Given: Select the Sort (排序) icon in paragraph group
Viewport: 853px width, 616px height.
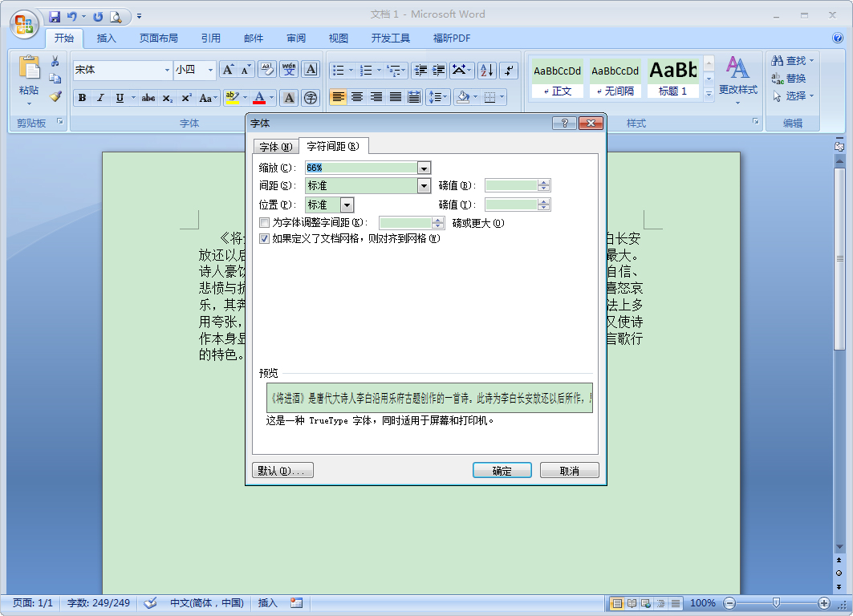Looking at the screenshot, I should coord(485,71).
